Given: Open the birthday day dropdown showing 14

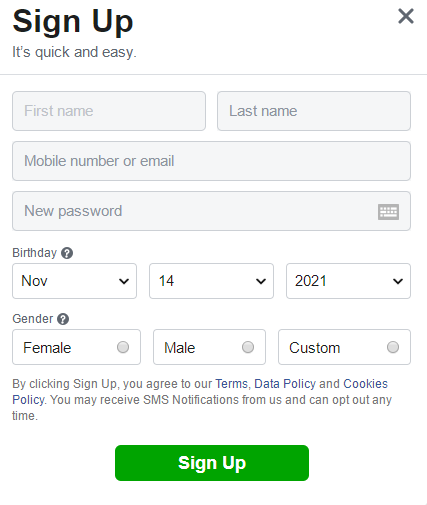Looking at the screenshot, I should click(211, 281).
